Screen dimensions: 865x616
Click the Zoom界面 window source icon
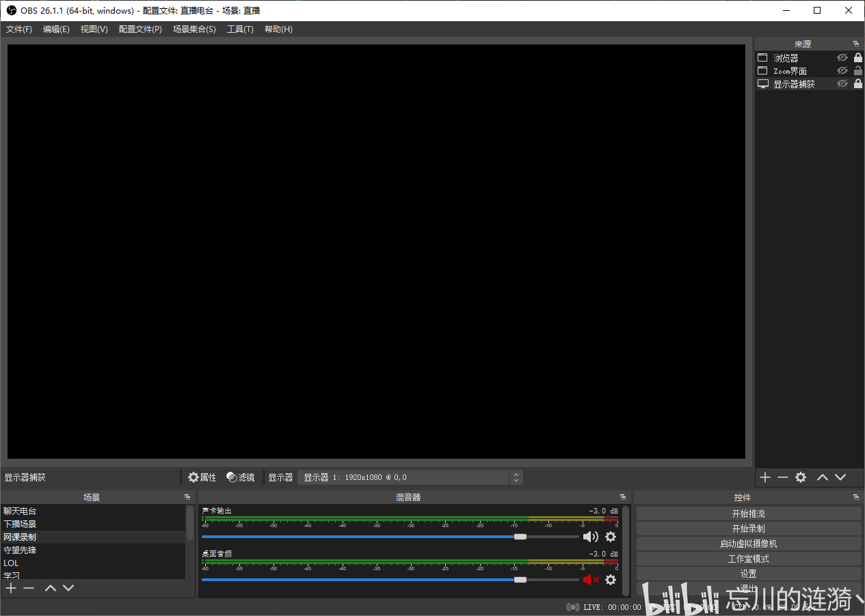[x=763, y=71]
